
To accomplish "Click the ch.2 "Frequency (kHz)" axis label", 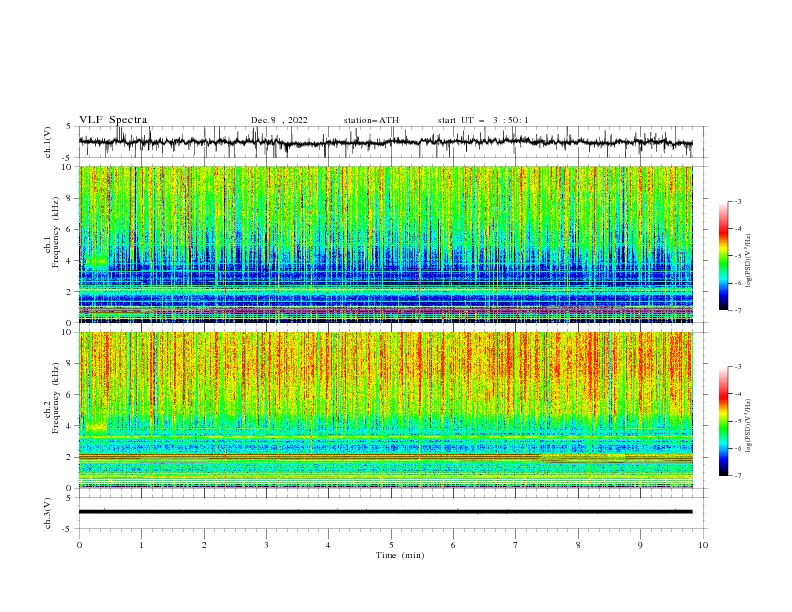I will [x=56, y=397].
